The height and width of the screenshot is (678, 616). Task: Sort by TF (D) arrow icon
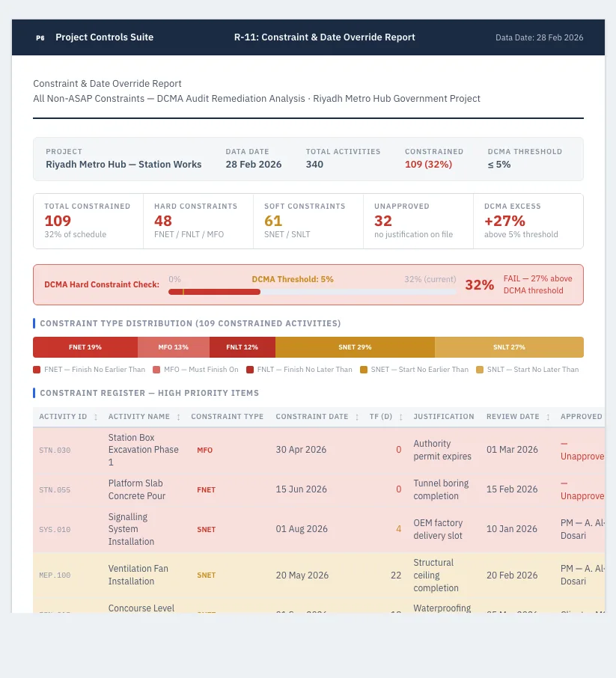pyautogui.click(x=401, y=417)
